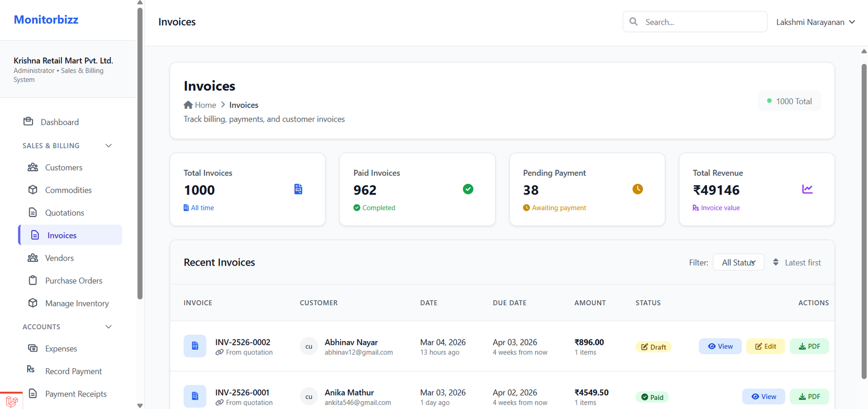Click the Total Invoices blue document icon

298,189
